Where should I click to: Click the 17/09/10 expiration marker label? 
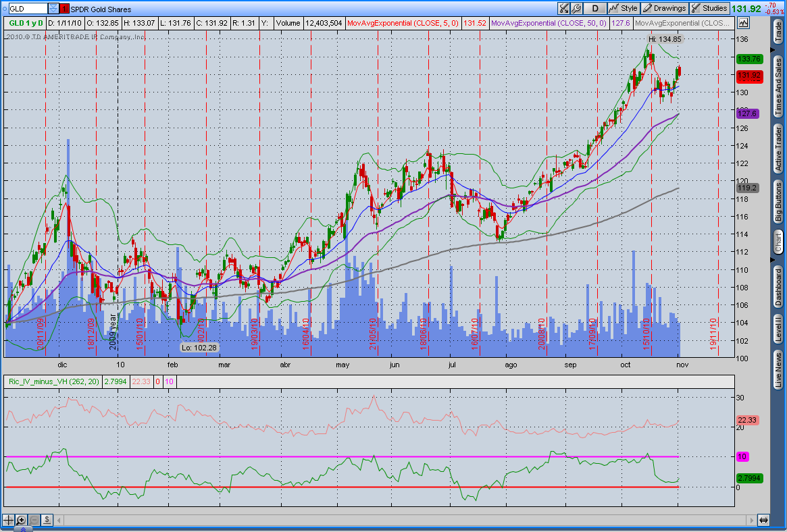(x=592, y=334)
